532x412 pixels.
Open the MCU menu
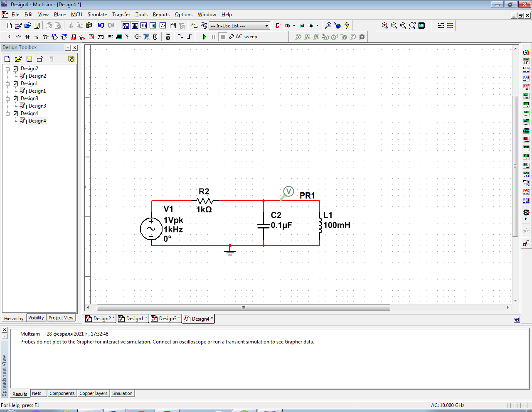76,15
